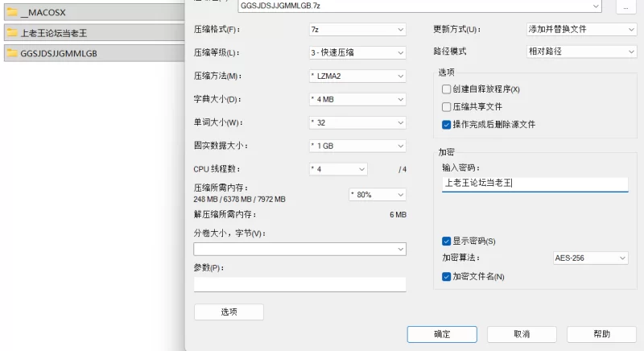Click the 帮助 button
The image size is (644, 351).
601,334
